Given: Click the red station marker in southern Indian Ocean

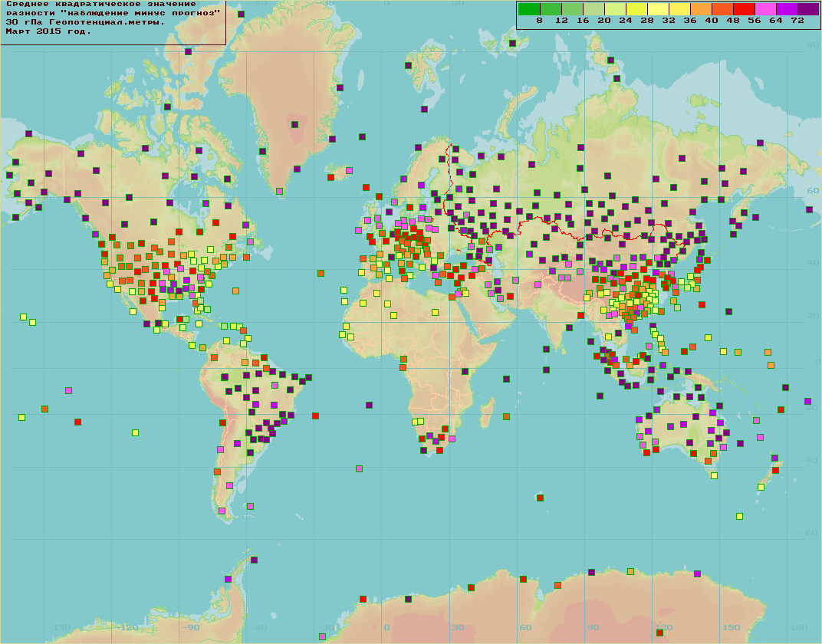Looking at the screenshot, I should 540,498.
